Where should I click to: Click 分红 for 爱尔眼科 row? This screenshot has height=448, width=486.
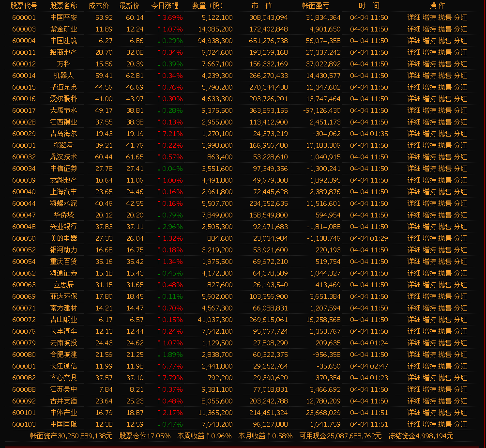pyautogui.click(x=460, y=99)
